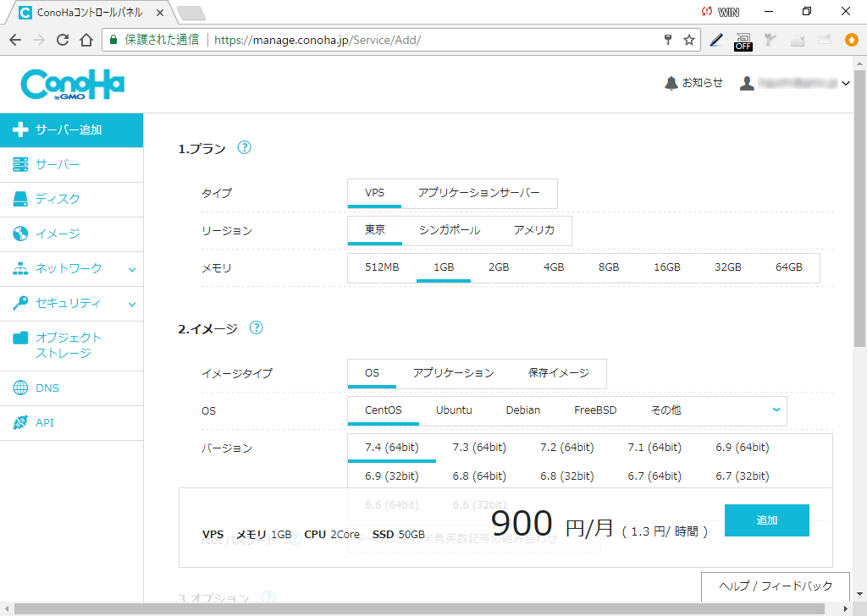Select version 6.9 (32bit)
Viewport: 867px width, 616px height.
click(x=391, y=476)
